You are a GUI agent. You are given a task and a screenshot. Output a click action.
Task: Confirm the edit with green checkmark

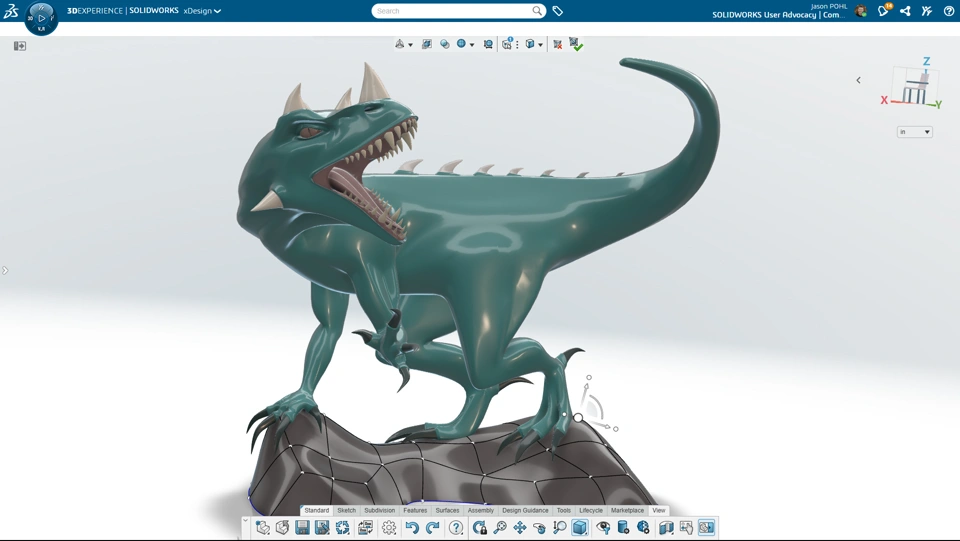576,44
